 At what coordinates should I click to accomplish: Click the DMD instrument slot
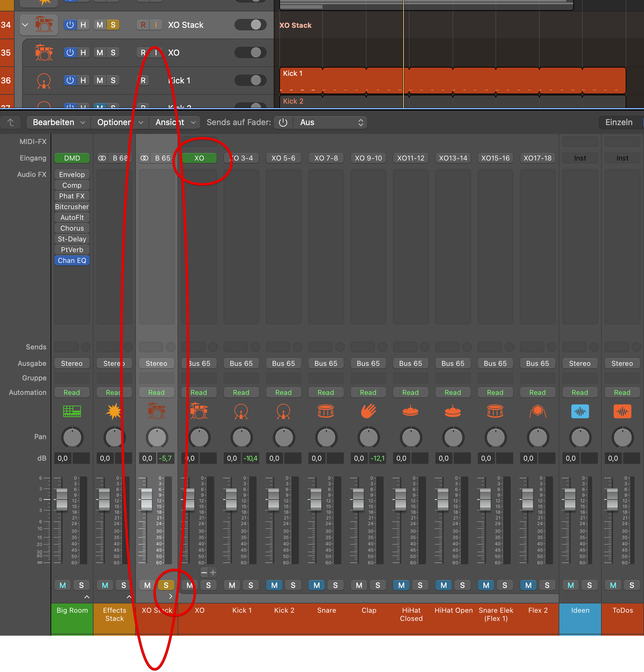point(72,158)
